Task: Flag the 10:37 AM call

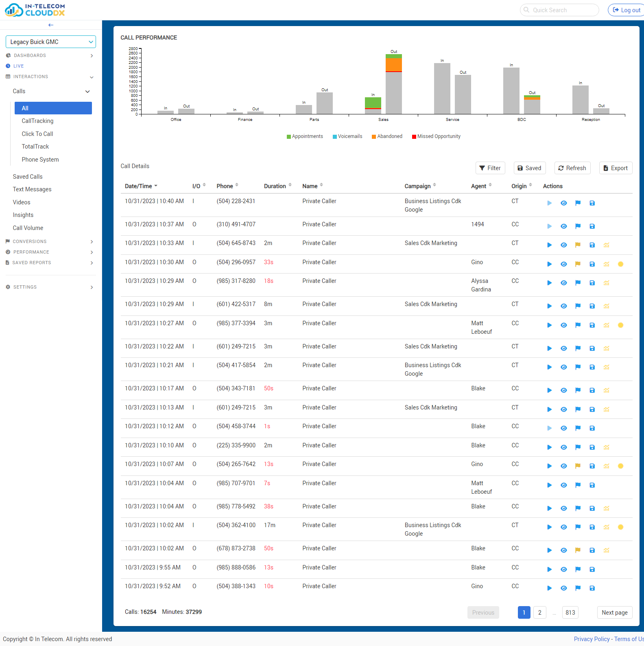Action: coord(578,226)
